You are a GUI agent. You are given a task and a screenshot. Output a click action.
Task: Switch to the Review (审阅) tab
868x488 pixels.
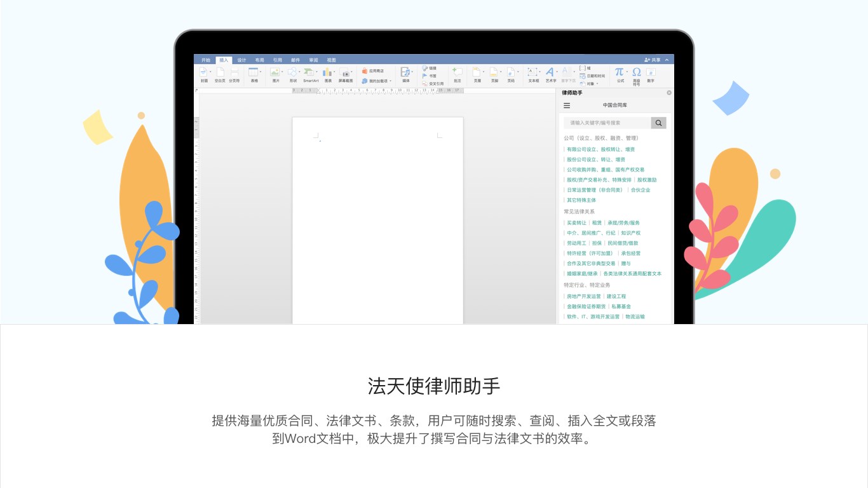tap(313, 60)
